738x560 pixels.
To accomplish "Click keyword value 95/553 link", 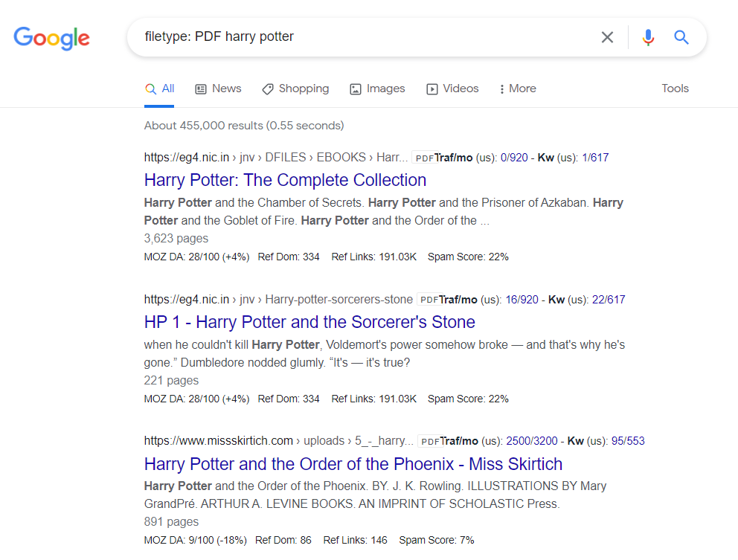I will click(628, 441).
